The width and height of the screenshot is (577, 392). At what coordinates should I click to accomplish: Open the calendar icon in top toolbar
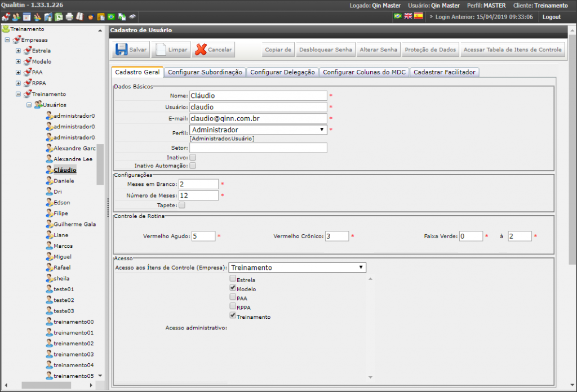pyautogui.click(x=27, y=17)
